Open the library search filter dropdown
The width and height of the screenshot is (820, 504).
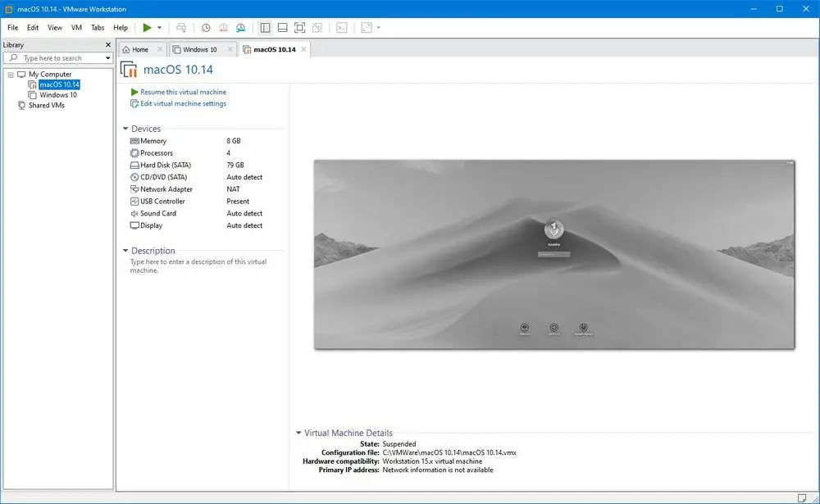[107, 58]
